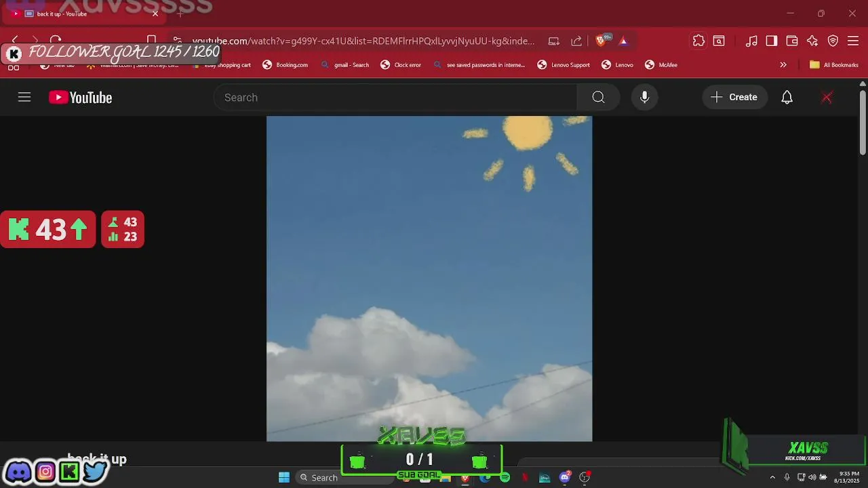The height and width of the screenshot is (488, 868).
Task: Go forward in browser history
Action: point(35,41)
